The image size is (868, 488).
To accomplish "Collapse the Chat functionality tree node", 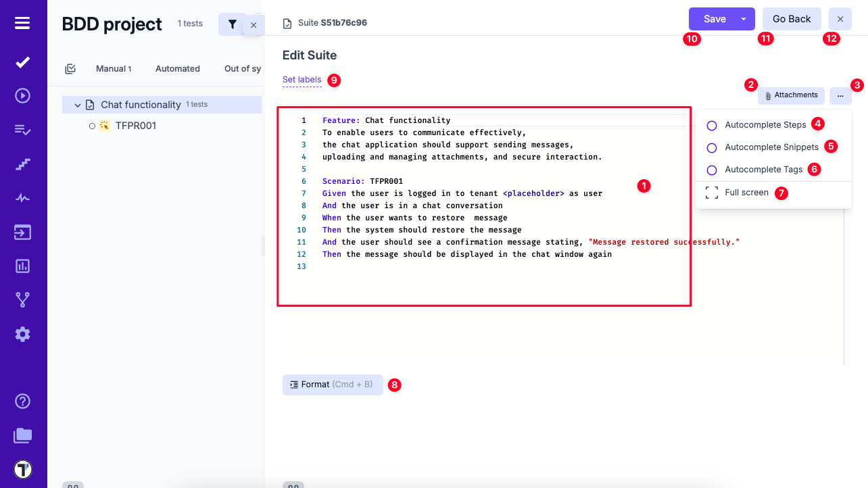I will point(77,104).
